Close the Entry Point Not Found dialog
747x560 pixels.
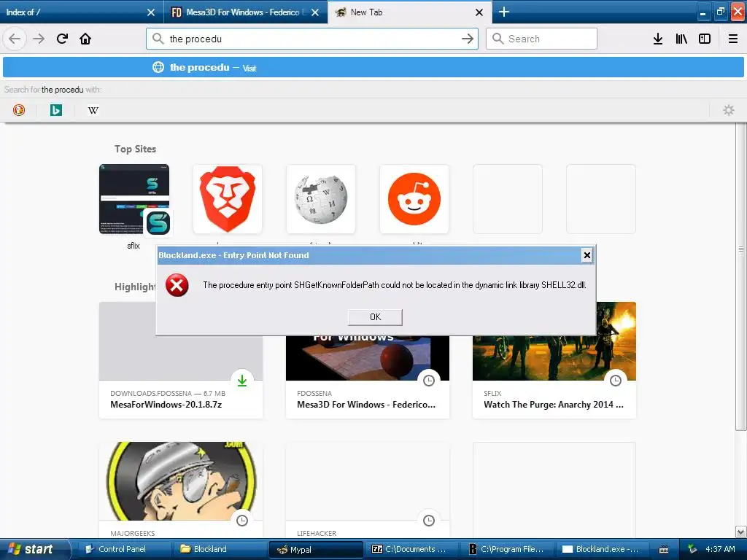coord(587,255)
